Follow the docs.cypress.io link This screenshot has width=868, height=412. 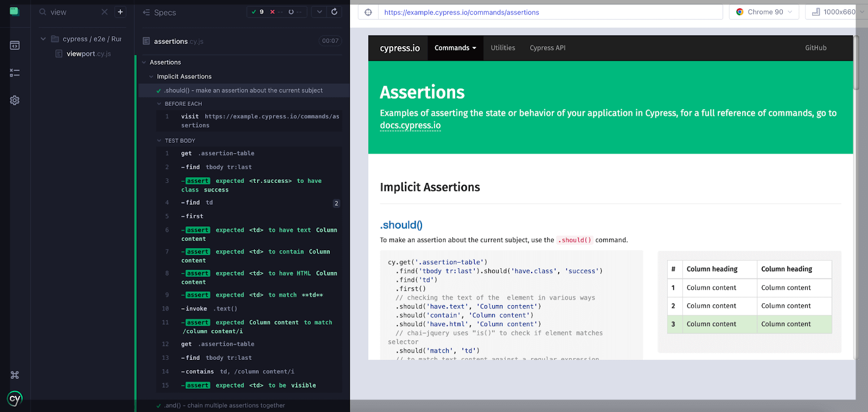click(x=410, y=125)
